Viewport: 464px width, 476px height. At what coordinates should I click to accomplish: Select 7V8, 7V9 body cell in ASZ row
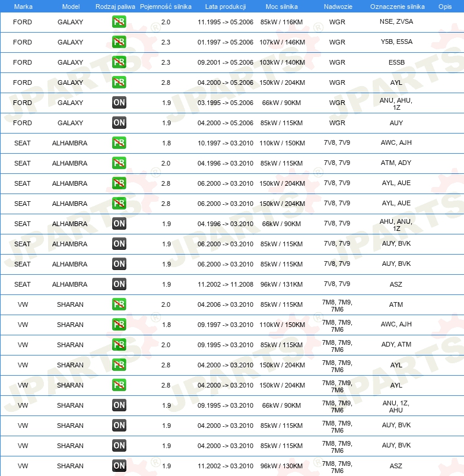[337, 284]
